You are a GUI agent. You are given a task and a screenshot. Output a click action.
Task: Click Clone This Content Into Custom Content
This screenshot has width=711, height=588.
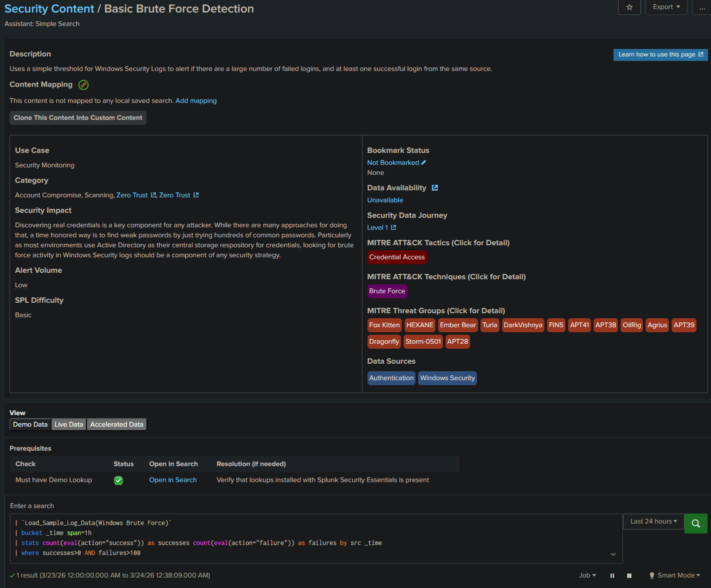(x=77, y=117)
